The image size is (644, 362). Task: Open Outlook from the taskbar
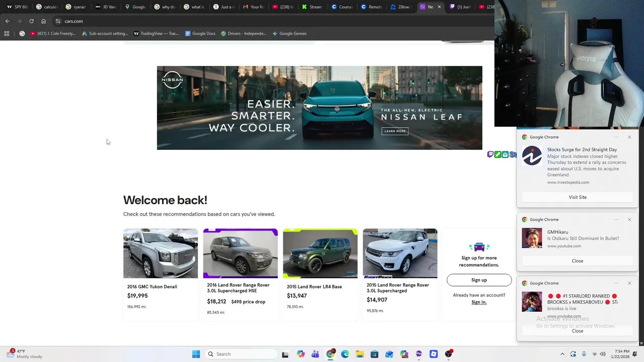pos(389,354)
